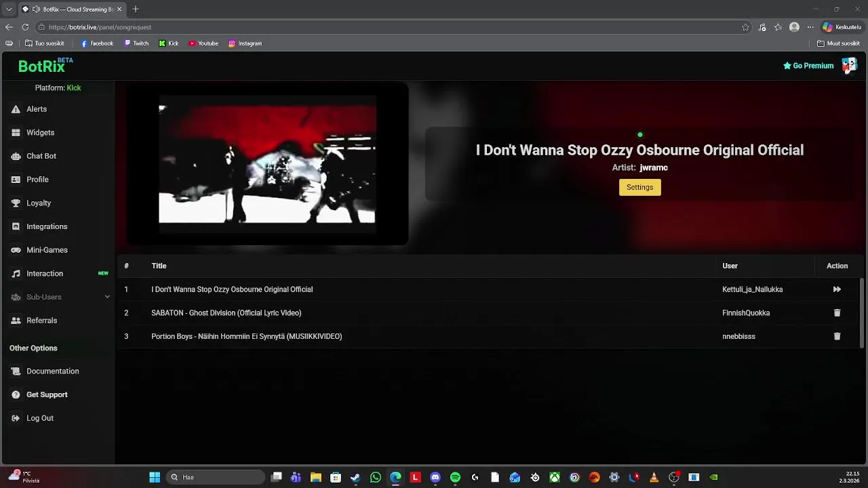Click Log Out in the sidebar
The width and height of the screenshot is (868, 488).
pyautogui.click(x=40, y=418)
